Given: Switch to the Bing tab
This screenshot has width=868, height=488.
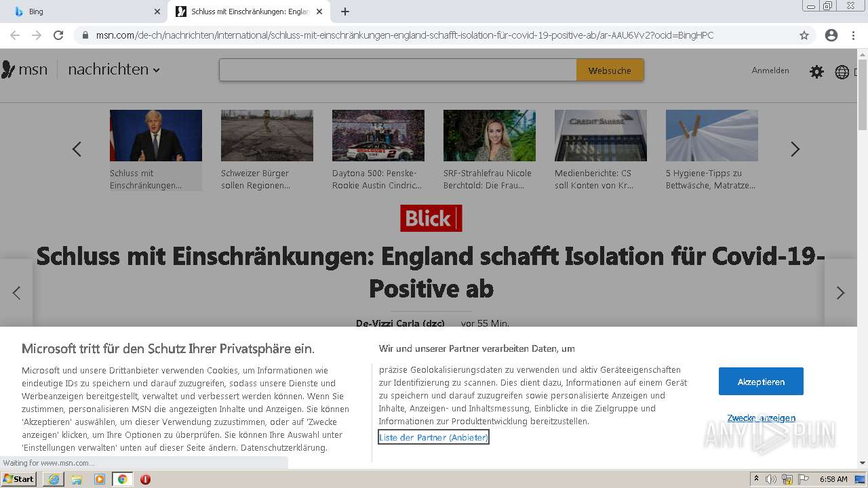Looking at the screenshot, I should coord(83,12).
